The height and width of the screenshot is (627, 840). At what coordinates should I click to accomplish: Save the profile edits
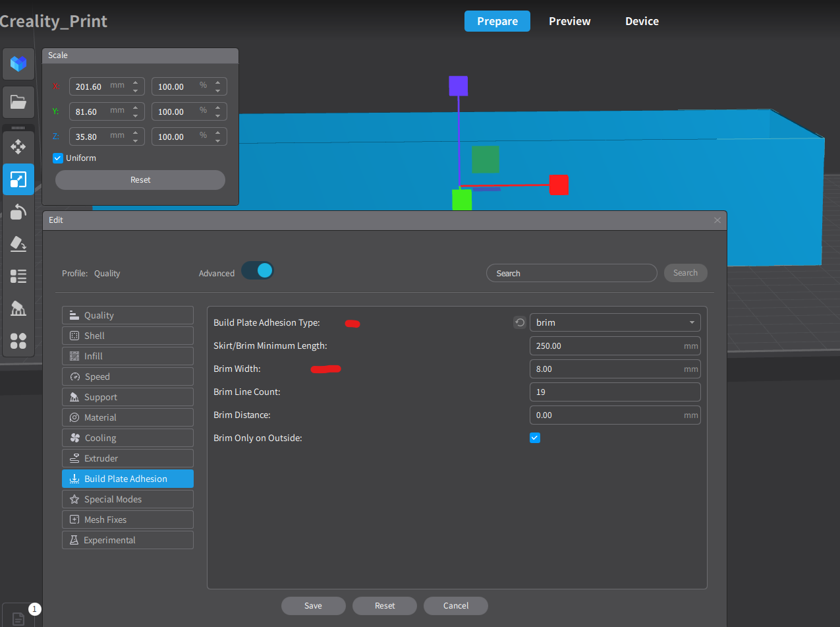click(314, 606)
